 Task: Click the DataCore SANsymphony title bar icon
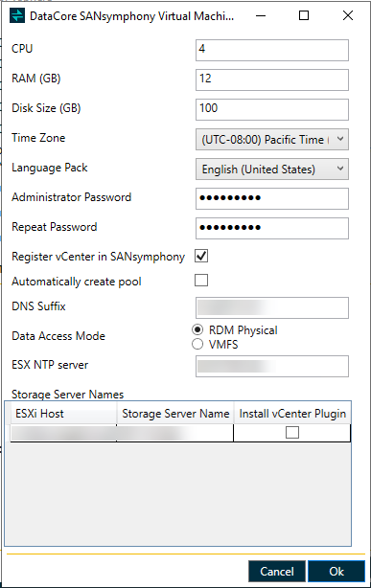[17, 15]
